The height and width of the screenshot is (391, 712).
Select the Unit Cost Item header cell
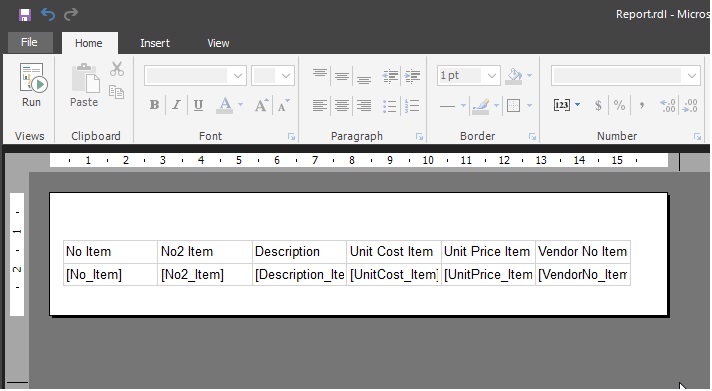(x=394, y=252)
